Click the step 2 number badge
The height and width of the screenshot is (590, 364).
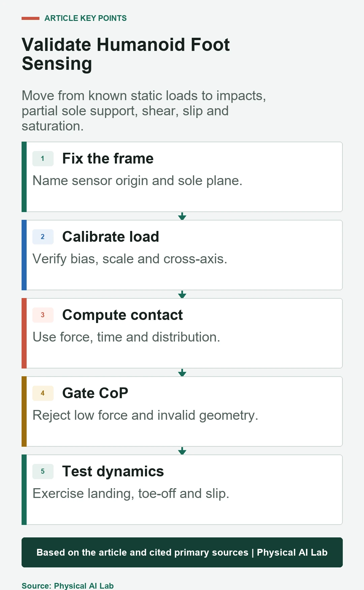(x=43, y=237)
